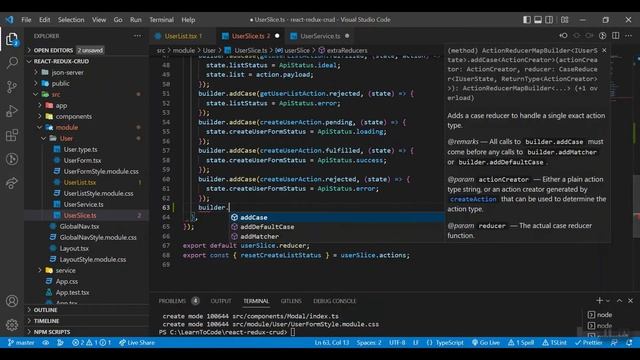Screen dimensions: 640x360
Task: Click the 1 Spell status item
Action: click(521, 342)
